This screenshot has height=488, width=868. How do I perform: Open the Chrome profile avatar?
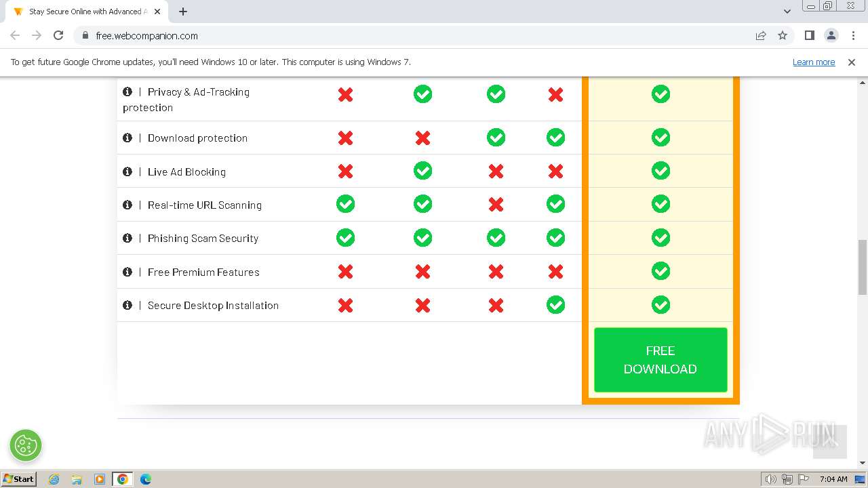[x=831, y=35]
